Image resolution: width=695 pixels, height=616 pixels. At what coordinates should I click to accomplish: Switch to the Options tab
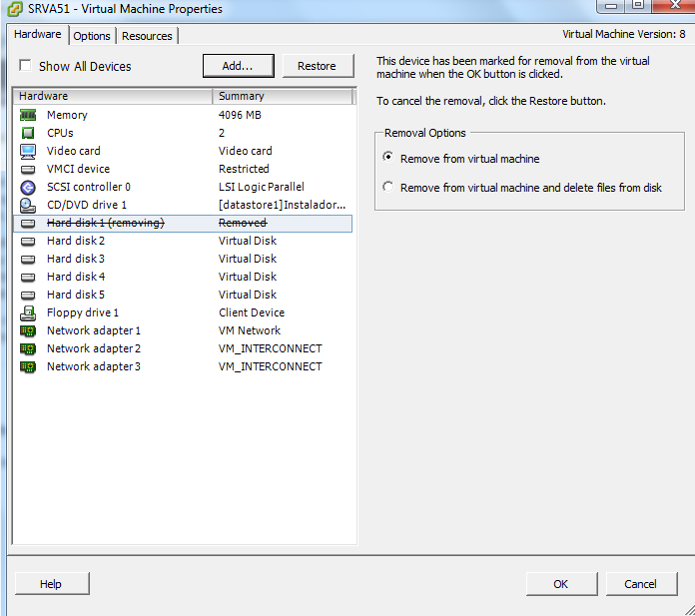coord(92,36)
